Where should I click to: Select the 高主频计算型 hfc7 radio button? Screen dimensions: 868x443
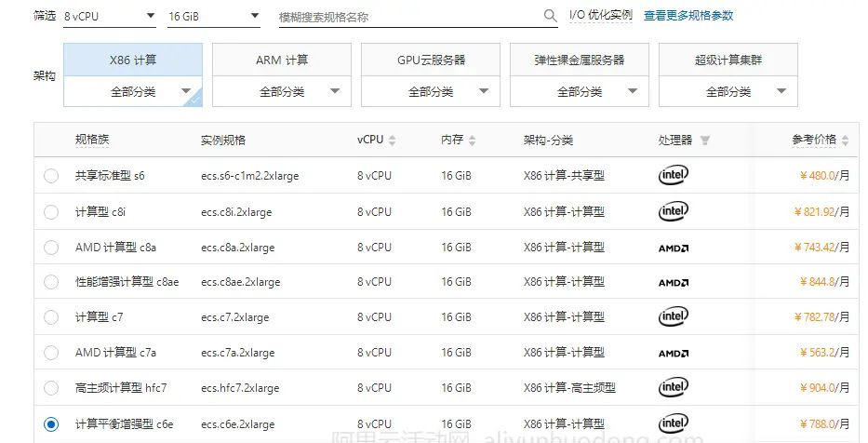pos(51,388)
